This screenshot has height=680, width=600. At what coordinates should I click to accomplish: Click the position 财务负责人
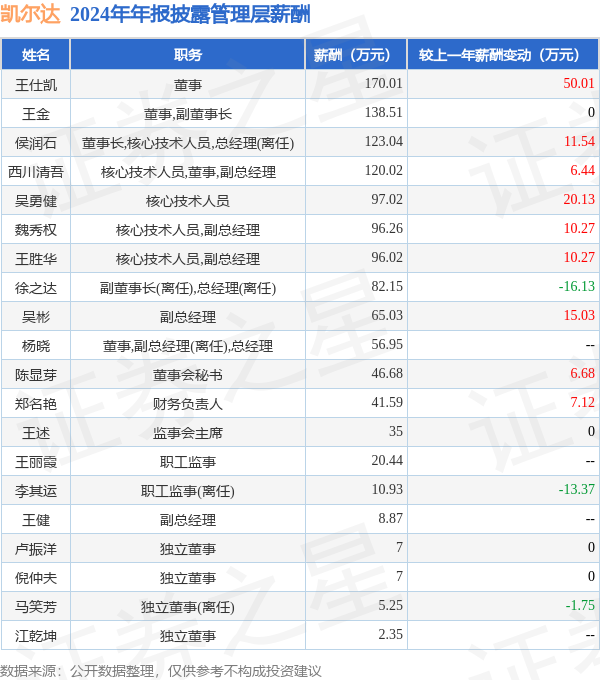[x=188, y=404]
